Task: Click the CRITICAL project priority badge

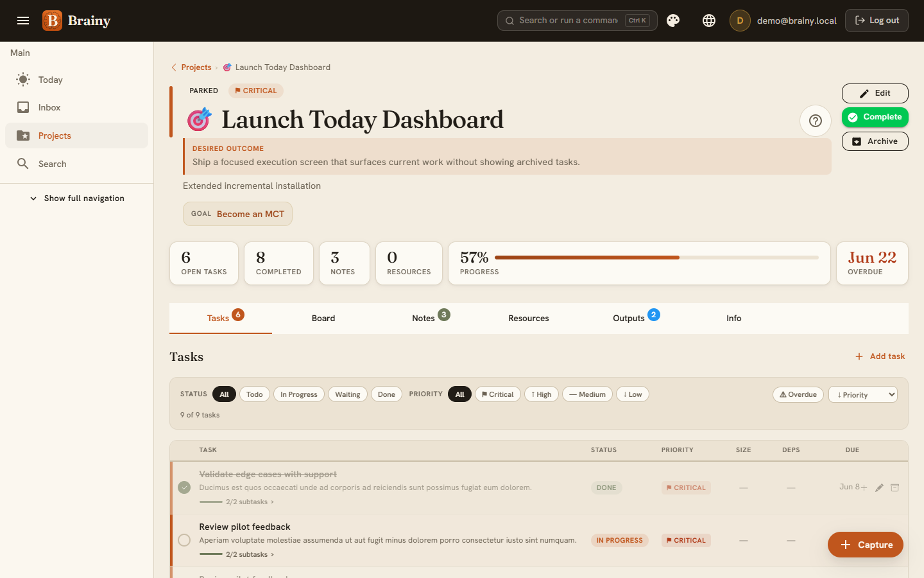Action: 256,91
